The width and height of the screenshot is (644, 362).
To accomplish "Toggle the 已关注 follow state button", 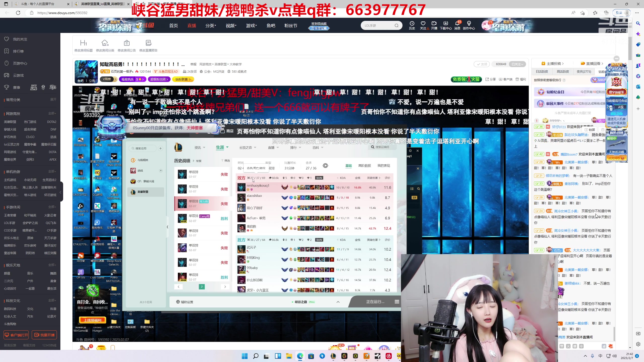I will coord(517,64).
